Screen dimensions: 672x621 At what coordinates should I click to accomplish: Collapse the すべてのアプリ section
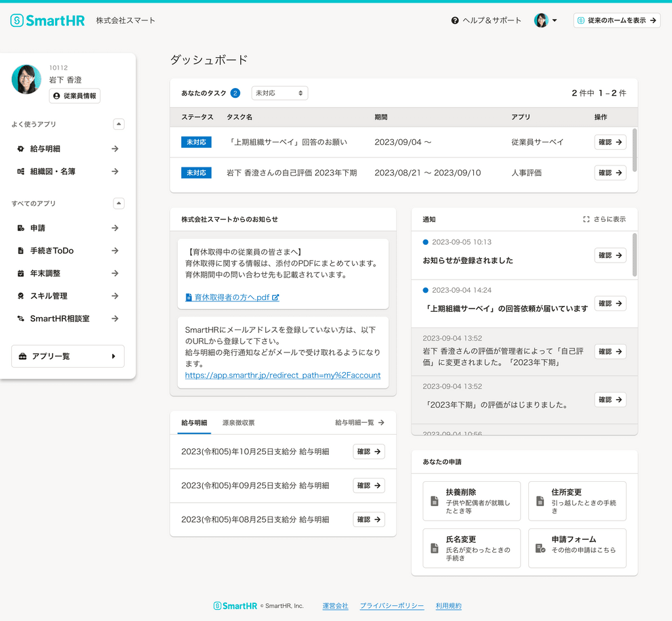119,203
